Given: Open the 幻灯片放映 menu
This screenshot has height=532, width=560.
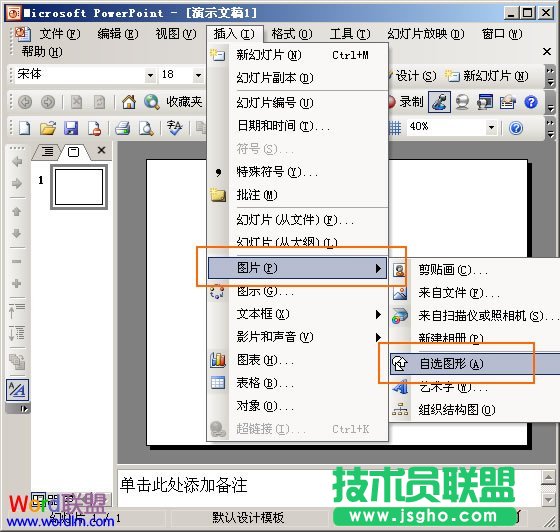Looking at the screenshot, I should (426, 34).
